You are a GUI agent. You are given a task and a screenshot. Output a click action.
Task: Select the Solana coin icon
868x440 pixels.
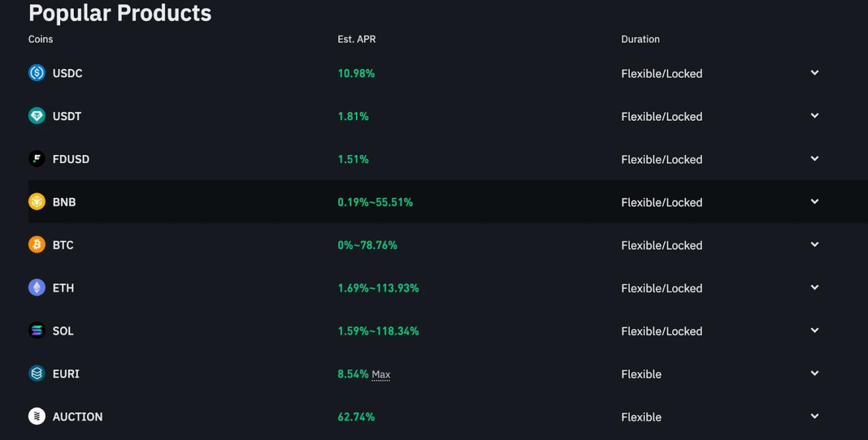pos(36,330)
